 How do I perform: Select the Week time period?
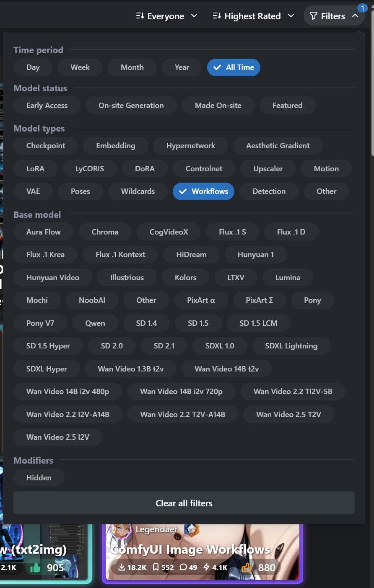pos(80,67)
